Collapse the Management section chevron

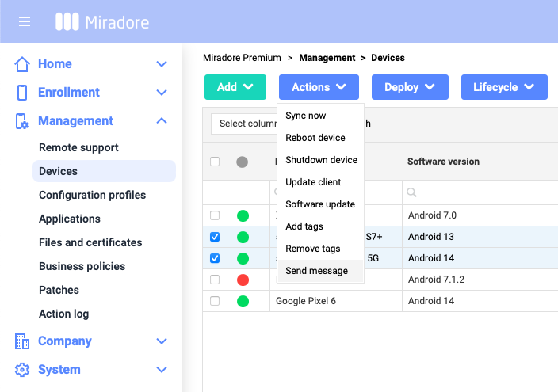click(x=162, y=121)
